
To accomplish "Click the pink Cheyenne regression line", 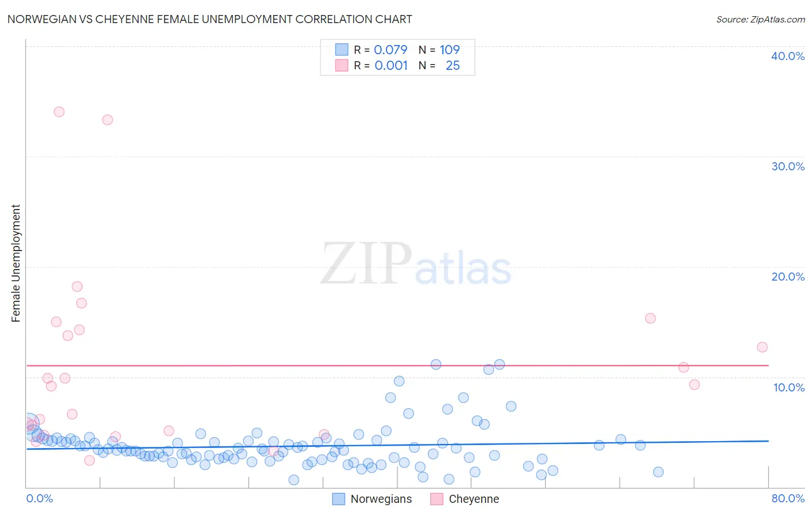I will click(x=397, y=365).
